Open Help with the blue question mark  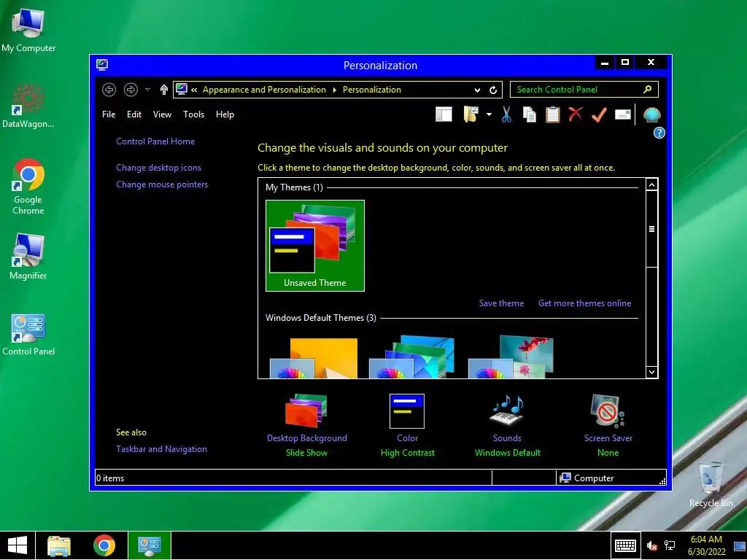click(x=659, y=133)
